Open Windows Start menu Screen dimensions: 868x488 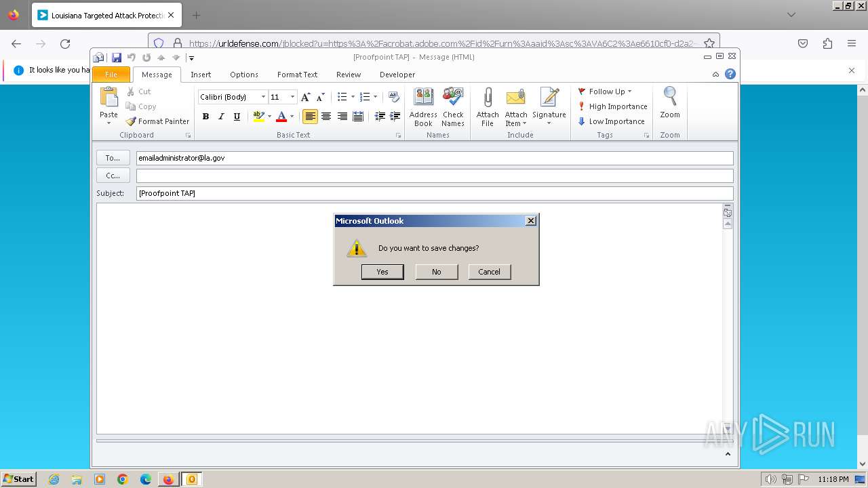pyautogui.click(x=19, y=479)
